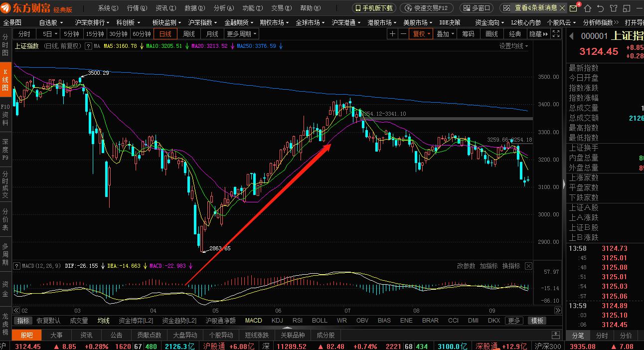Enter fullscreen chart with expand icon
This screenshot has width=644, height=350.
[556, 33]
